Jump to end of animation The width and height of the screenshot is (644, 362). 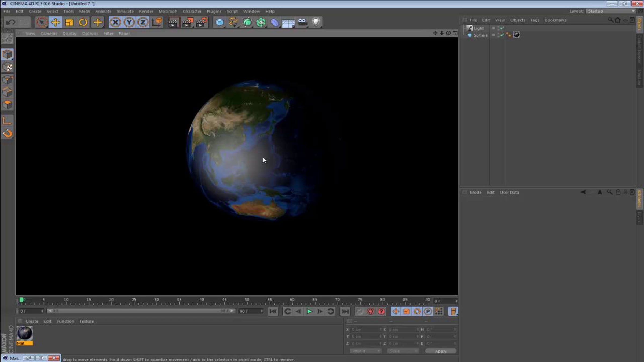[x=345, y=311]
